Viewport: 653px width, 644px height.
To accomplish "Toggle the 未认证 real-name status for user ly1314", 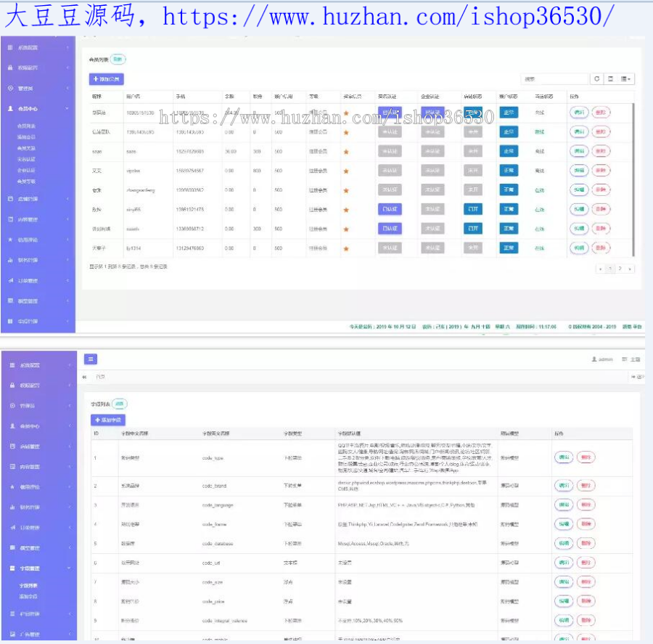I will (x=390, y=248).
